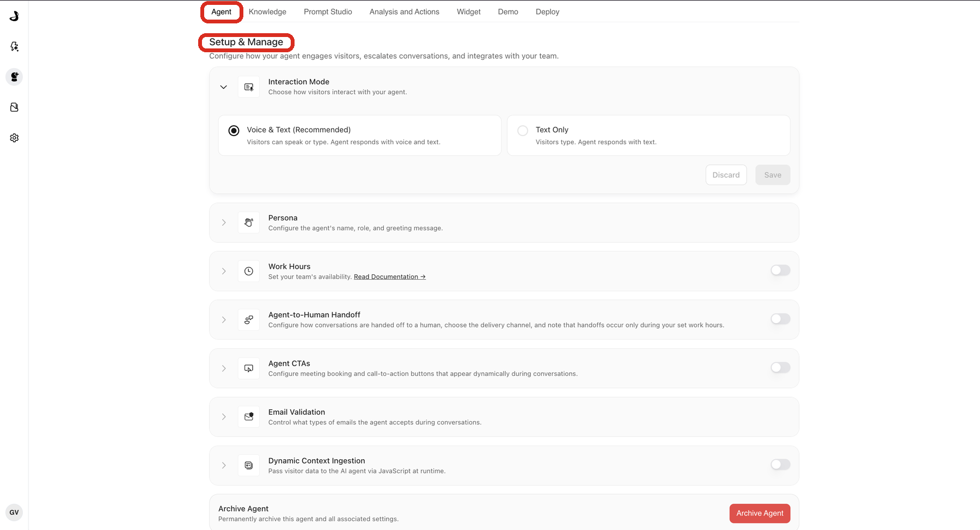This screenshot has width=980, height=530.
Task: Click the app logo in the sidebar
Action: point(14,16)
